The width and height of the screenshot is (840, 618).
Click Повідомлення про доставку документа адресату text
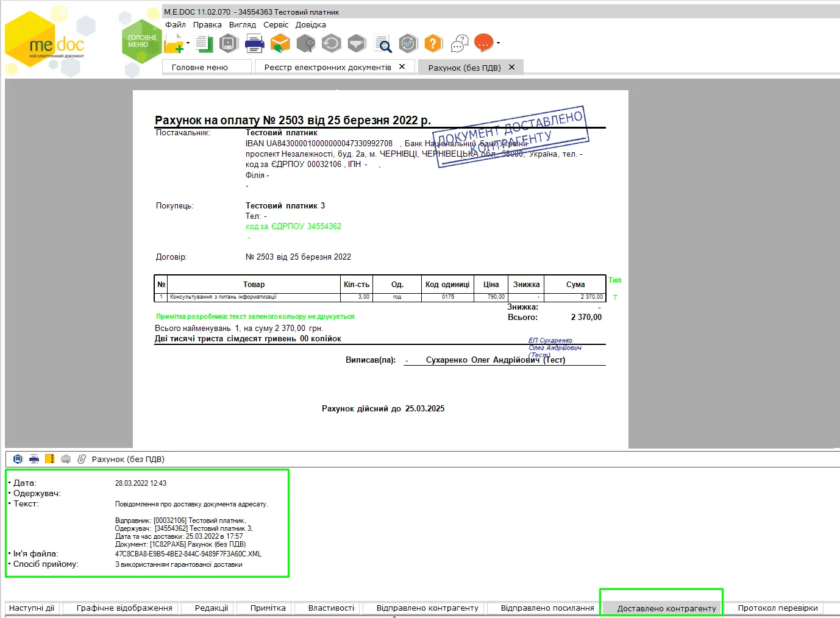191,504
